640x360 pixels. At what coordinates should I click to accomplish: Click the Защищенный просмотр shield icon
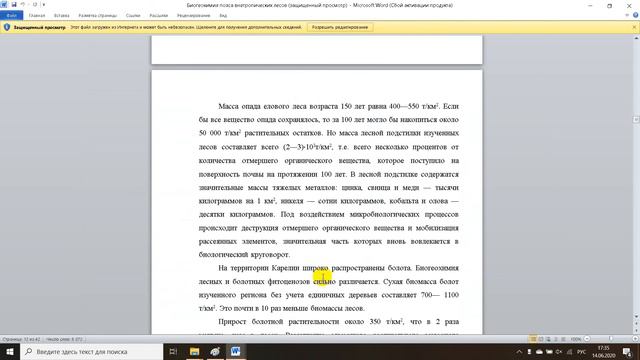(7, 27)
